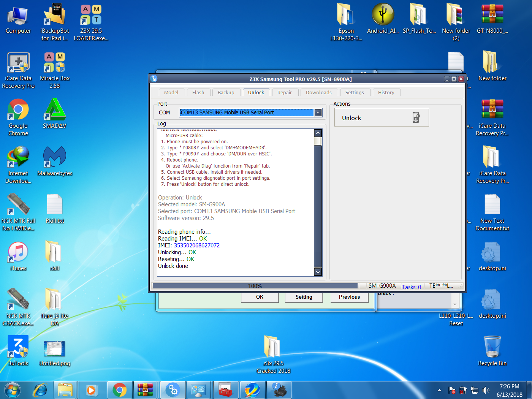Click the Unlock action button

[x=382, y=118]
